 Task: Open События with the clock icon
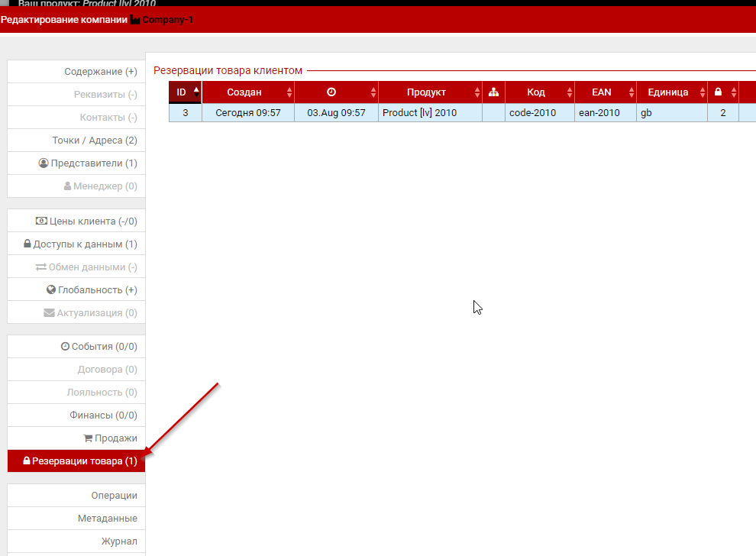tap(99, 347)
